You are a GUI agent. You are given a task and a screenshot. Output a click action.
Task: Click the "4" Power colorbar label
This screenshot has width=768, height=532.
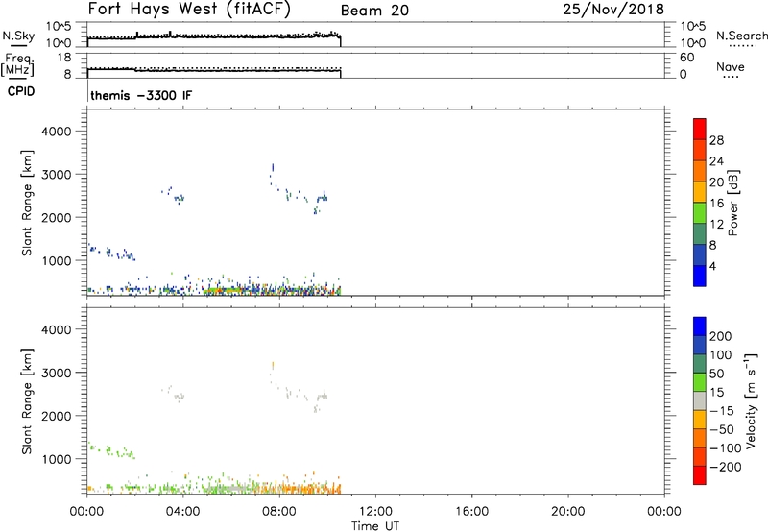click(x=712, y=266)
